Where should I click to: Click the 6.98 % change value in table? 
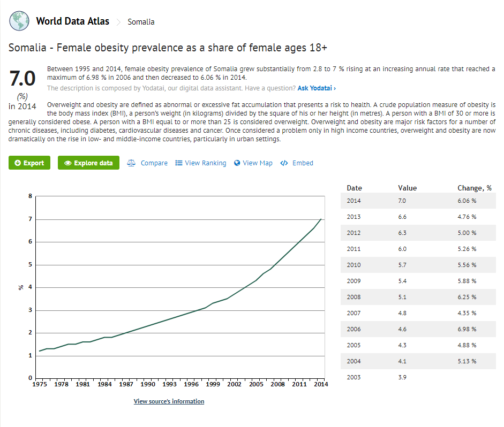pyautogui.click(x=467, y=329)
